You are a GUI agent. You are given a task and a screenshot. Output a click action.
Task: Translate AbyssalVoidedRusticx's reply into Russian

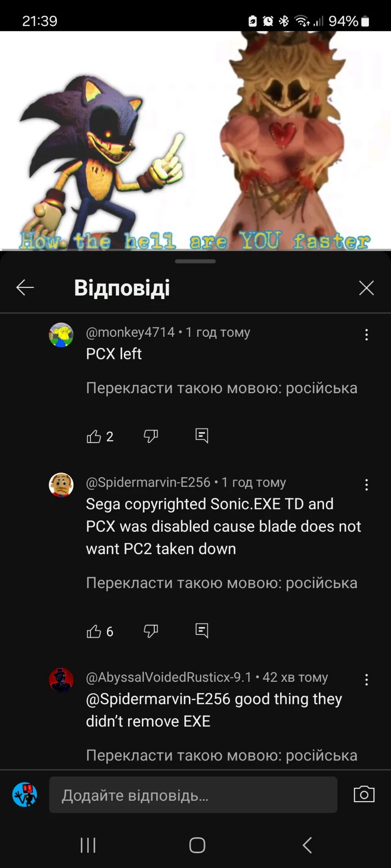coord(222,756)
